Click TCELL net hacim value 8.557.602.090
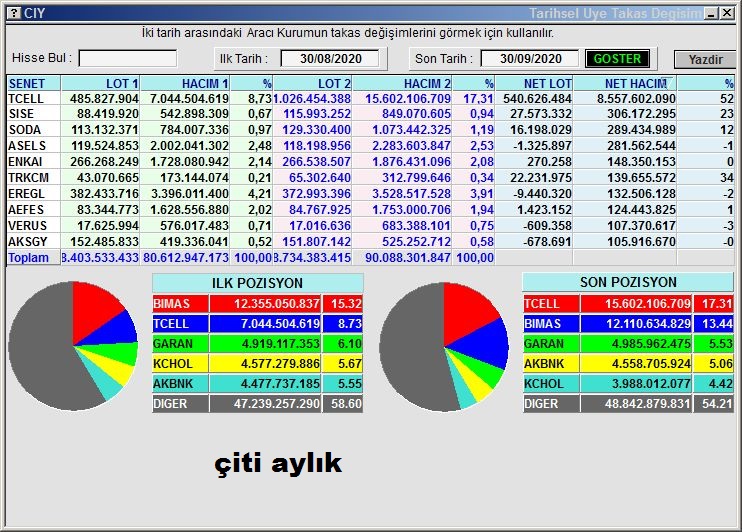The image size is (742, 532). click(x=636, y=98)
